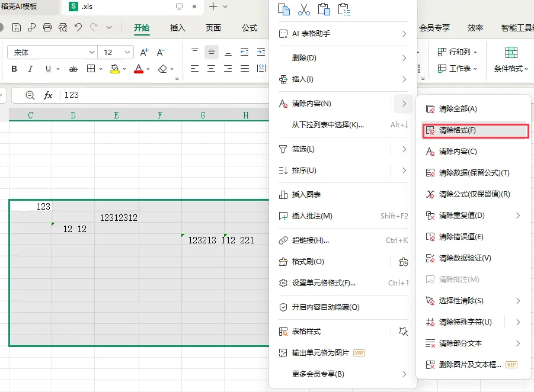The width and height of the screenshot is (534, 392).
Task: Open the 工作表 dropdown
Action: pos(458,69)
